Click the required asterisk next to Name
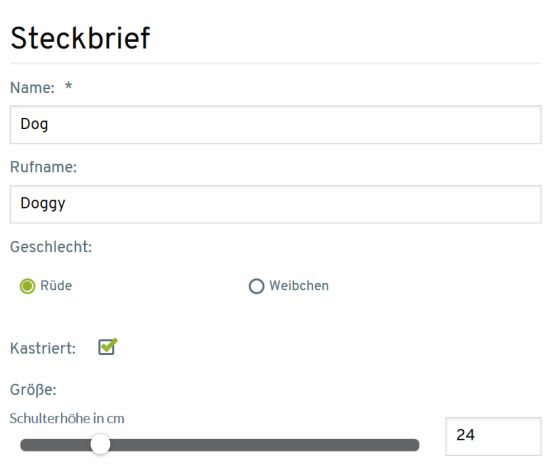550x471 pixels. (68, 85)
